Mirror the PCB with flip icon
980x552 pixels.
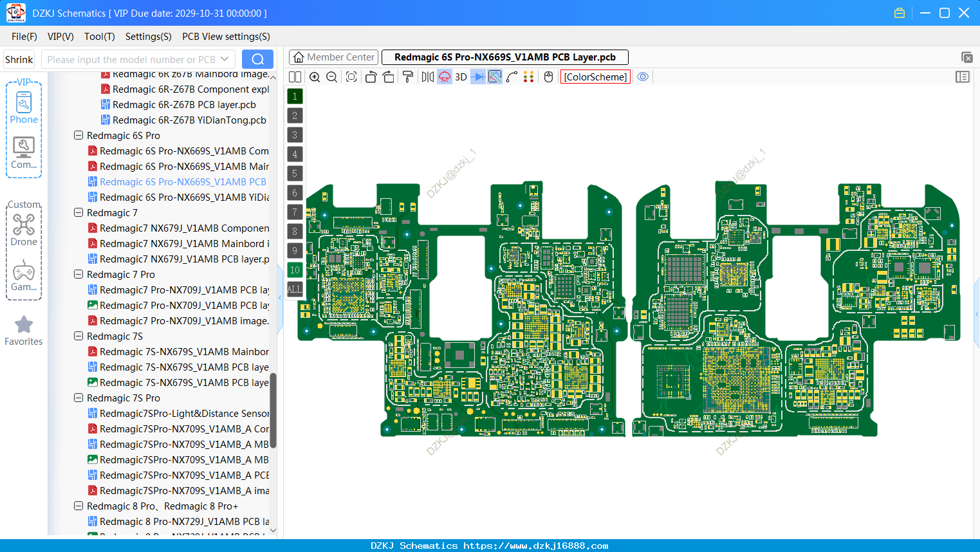pos(428,77)
